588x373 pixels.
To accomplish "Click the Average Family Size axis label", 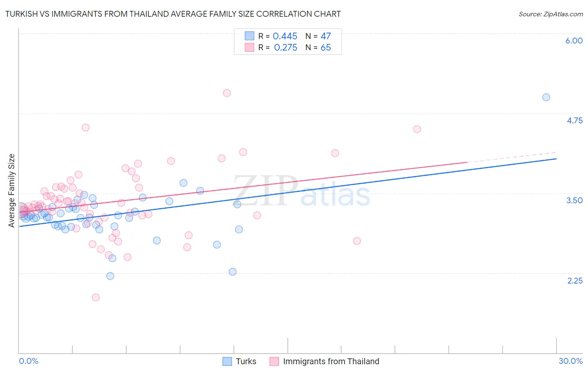I will [11, 191].
